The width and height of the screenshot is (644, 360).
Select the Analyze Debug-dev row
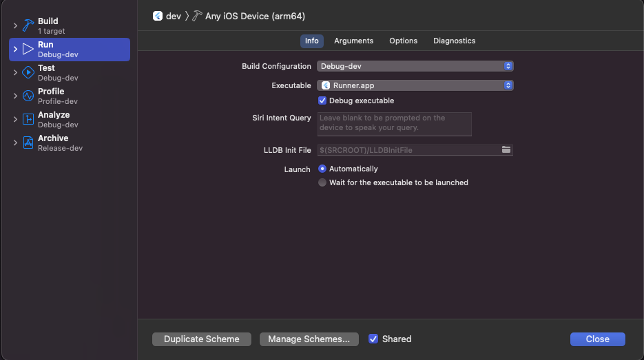70,120
